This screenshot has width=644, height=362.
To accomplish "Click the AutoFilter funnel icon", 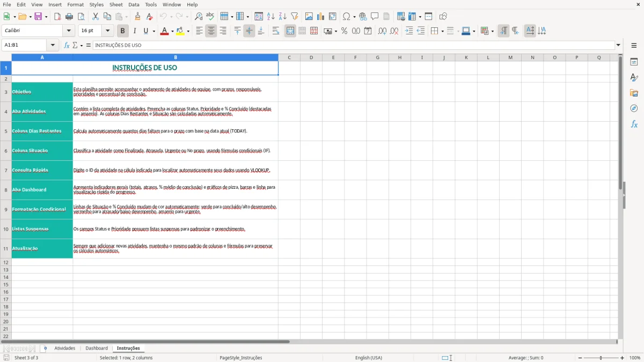I will (x=295, y=17).
